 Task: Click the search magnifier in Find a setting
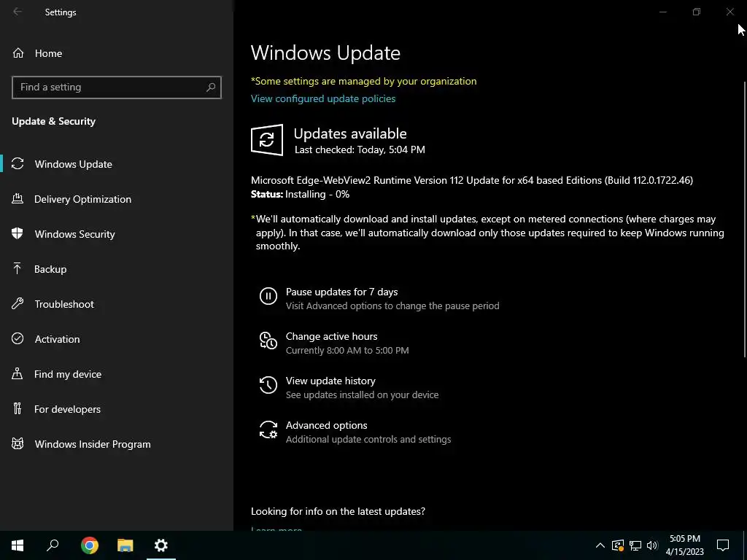coord(211,87)
